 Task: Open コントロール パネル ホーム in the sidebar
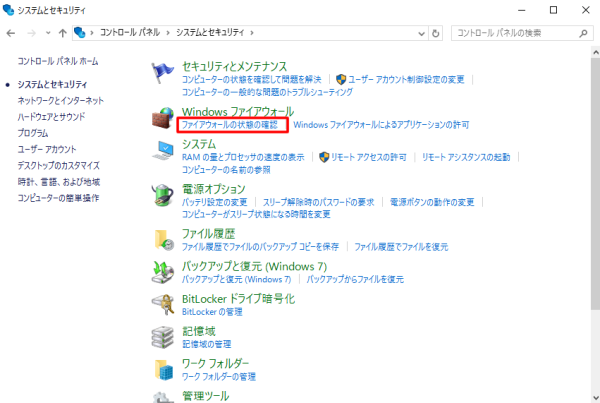tap(58, 61)
